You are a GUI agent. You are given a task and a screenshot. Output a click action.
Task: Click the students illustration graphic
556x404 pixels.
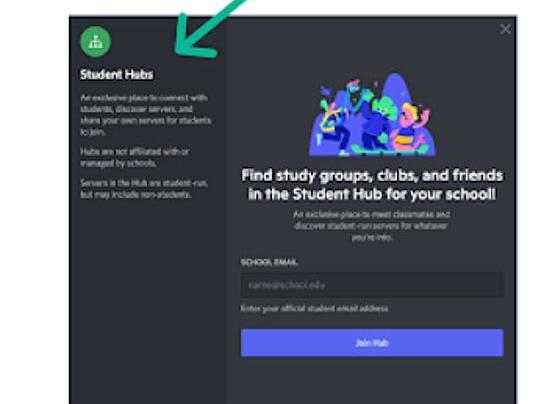[x=372, y=114]
